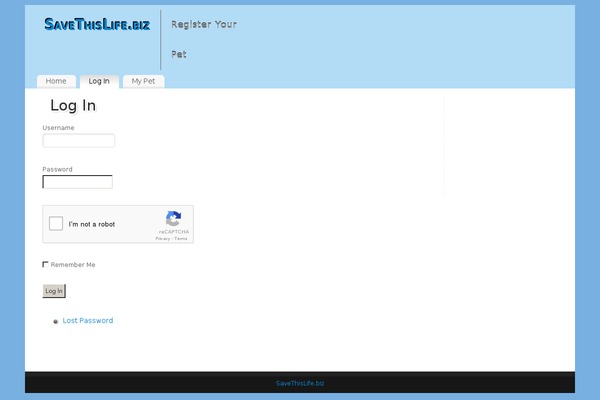600x400 pixels.
Task: Click inside the Password field
Action: click(x=77, y=182)
